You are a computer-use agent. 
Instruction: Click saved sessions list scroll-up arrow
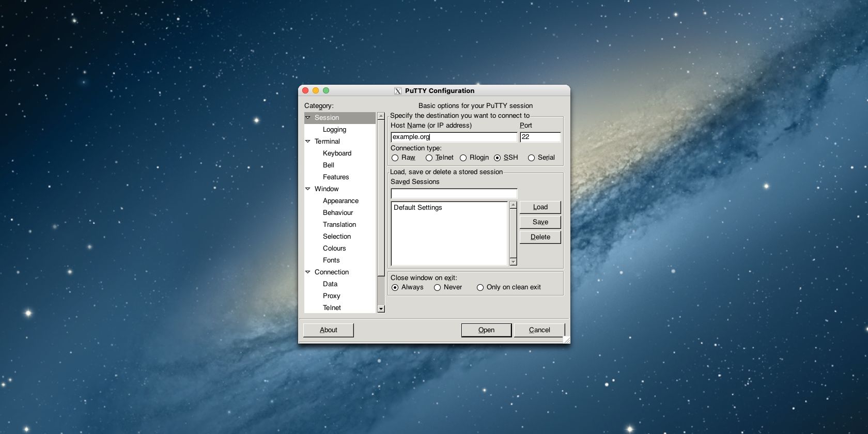513,205
